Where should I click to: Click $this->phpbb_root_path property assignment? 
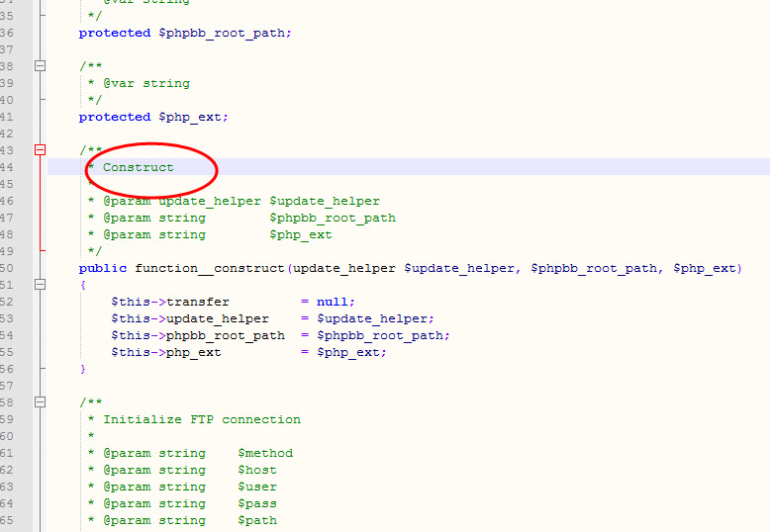197,335
